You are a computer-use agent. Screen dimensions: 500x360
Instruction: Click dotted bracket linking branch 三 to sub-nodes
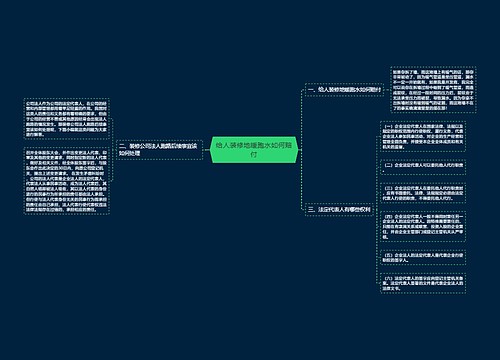pyautogui.click(x=377, y=209)
